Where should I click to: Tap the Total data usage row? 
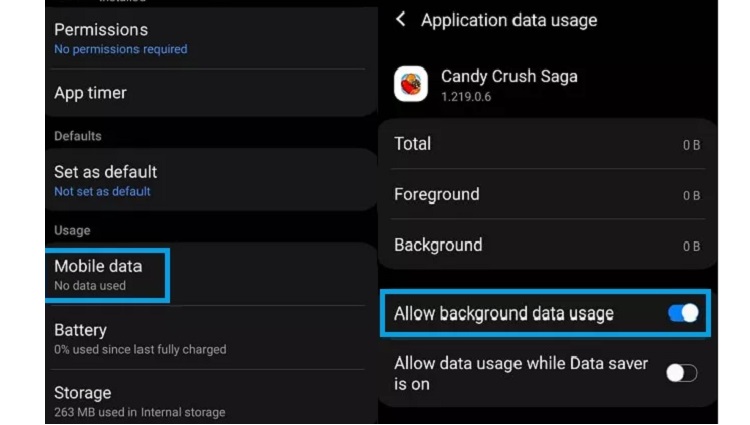[x=548, y=144]
